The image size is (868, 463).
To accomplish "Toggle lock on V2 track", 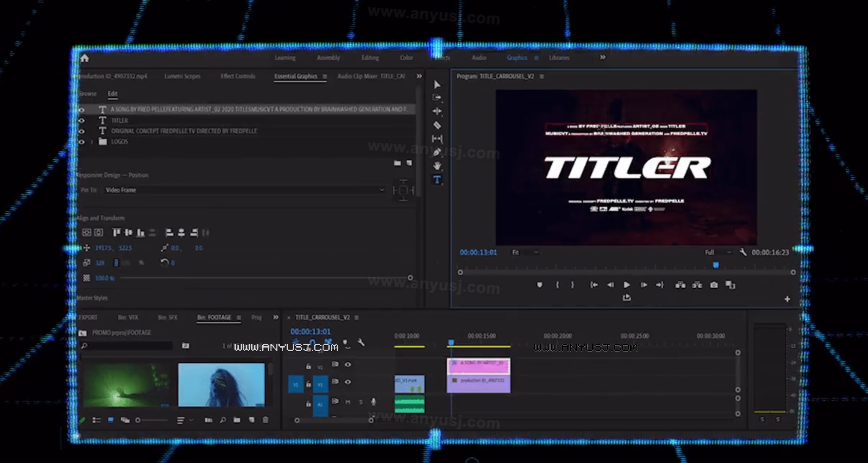I will 308,366.
